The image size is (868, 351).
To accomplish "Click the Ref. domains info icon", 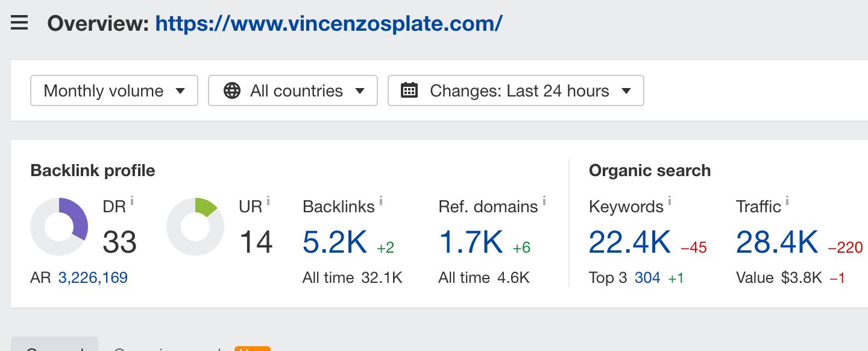I will [544, 200].
